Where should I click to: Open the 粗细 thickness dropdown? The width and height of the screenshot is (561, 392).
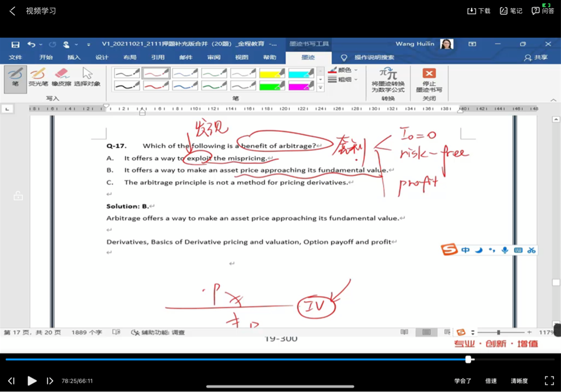tap(342, 79)
